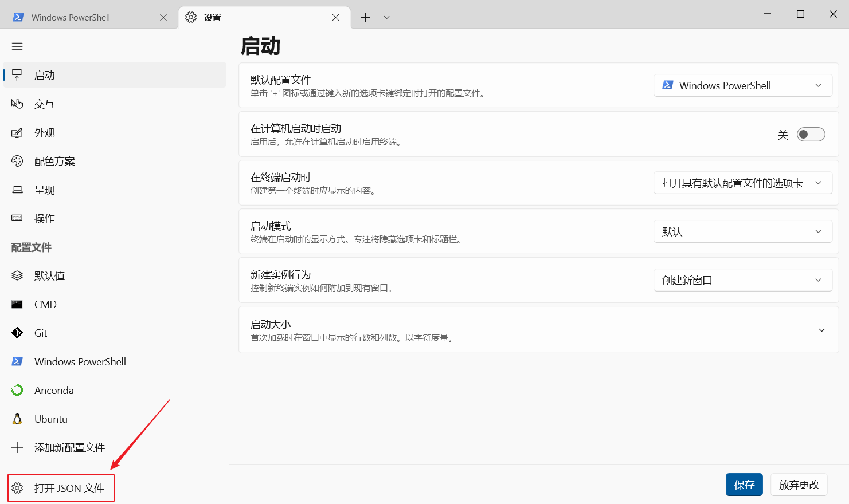
Task: Click the plus icon for adding new profile
Action: click(x=17, y=447)
